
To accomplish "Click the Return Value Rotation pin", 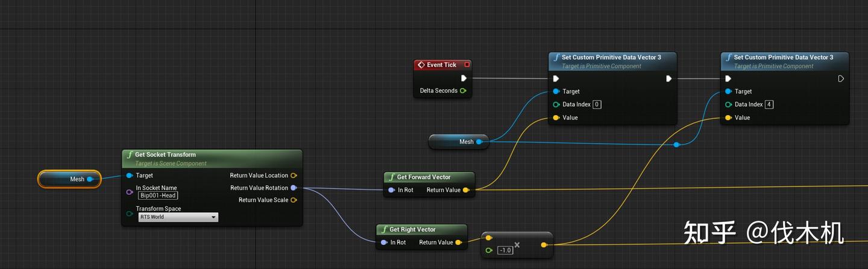I will pos(294,188).
